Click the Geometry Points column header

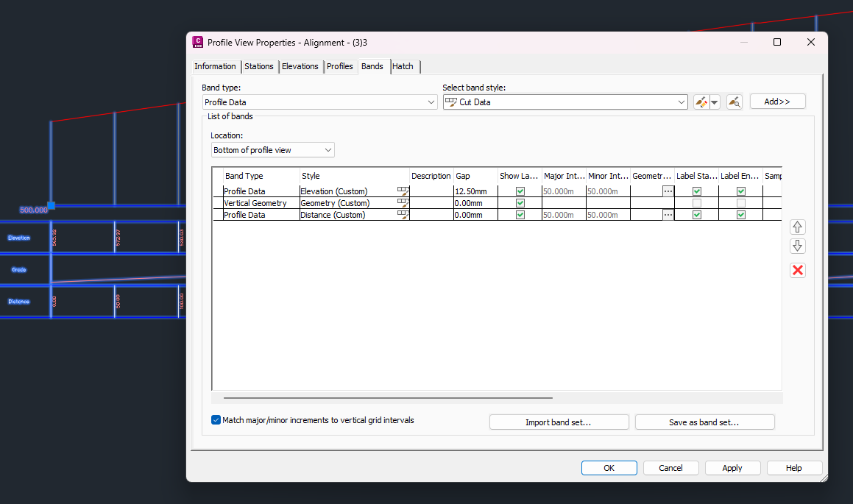[x=652, y=176]
